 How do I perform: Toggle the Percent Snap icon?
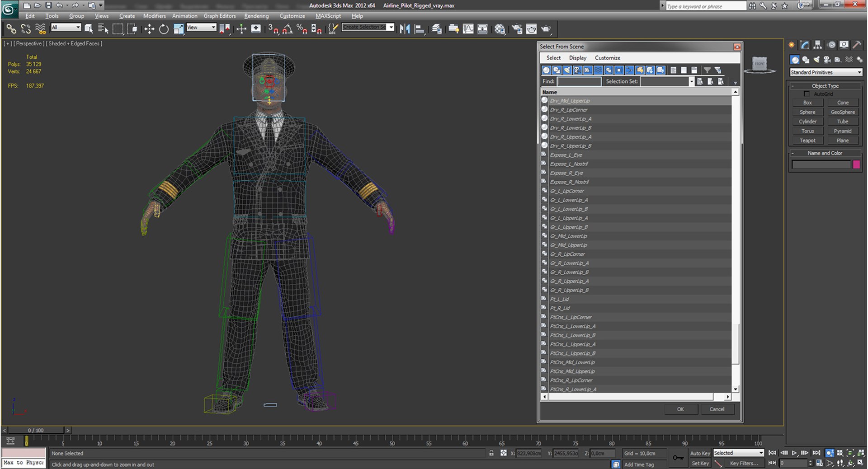tap(302, 29)
